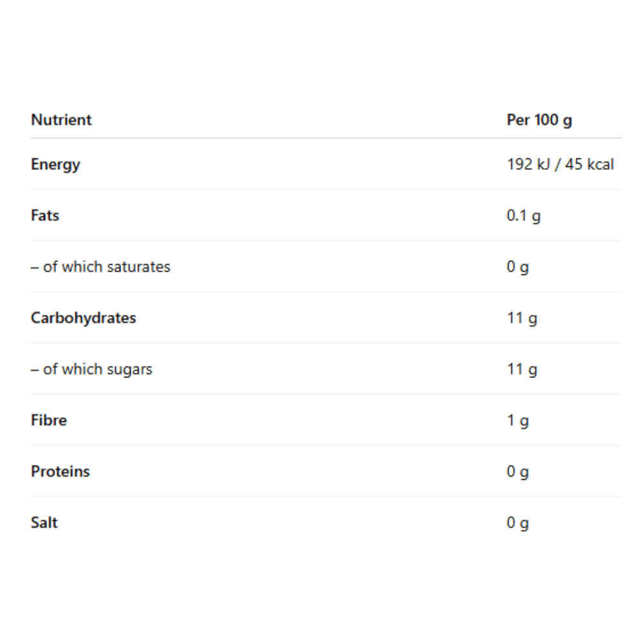Select the Carbohydrates row label
Viewport: 644px width, 644px height.
83,317
